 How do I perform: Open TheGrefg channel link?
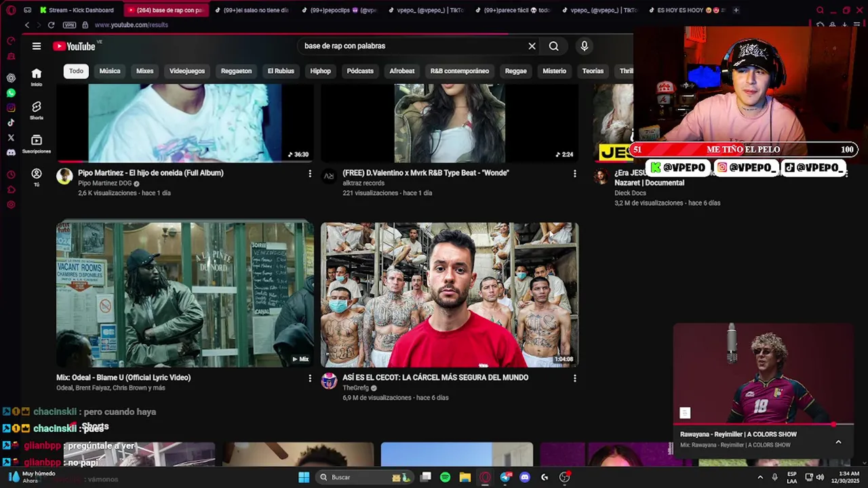(x=355, y=388)
